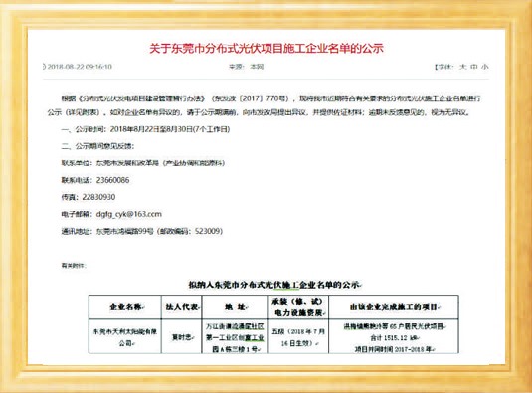Click the fax number 22830930
532x393 pixels.
[98, 197]
